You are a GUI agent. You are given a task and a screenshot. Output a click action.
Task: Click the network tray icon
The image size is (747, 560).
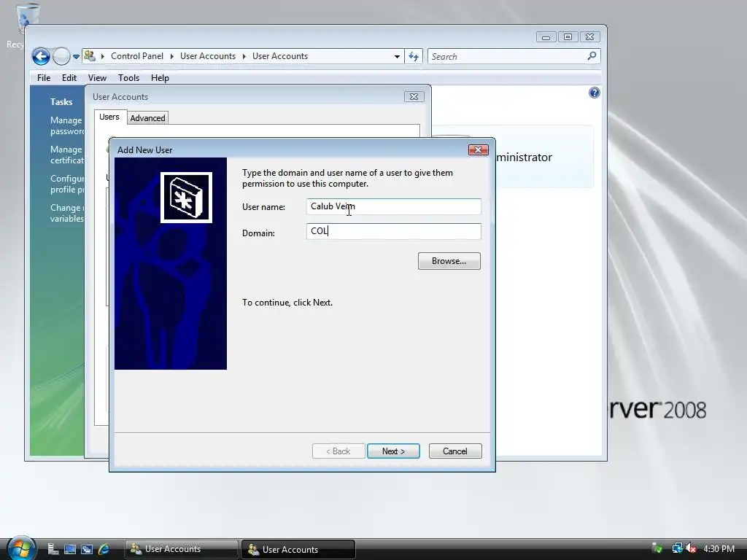[677, 548]
